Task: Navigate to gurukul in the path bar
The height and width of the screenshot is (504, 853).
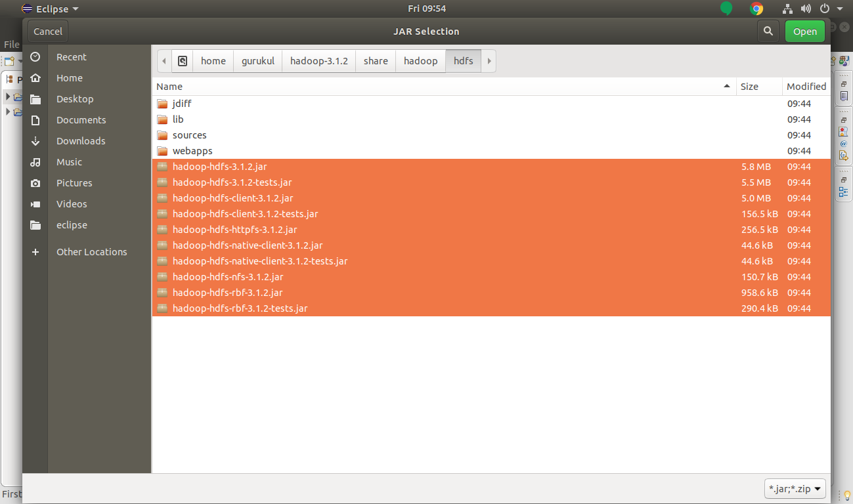Action: 258,61
